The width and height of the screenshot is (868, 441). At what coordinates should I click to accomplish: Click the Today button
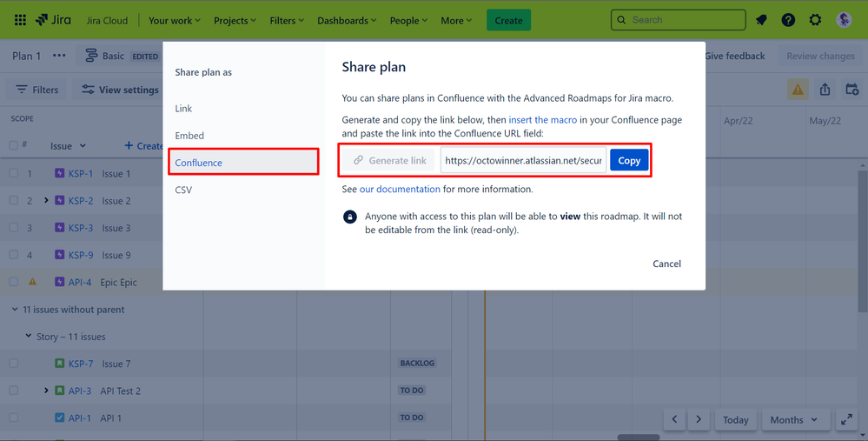[736, 420]
